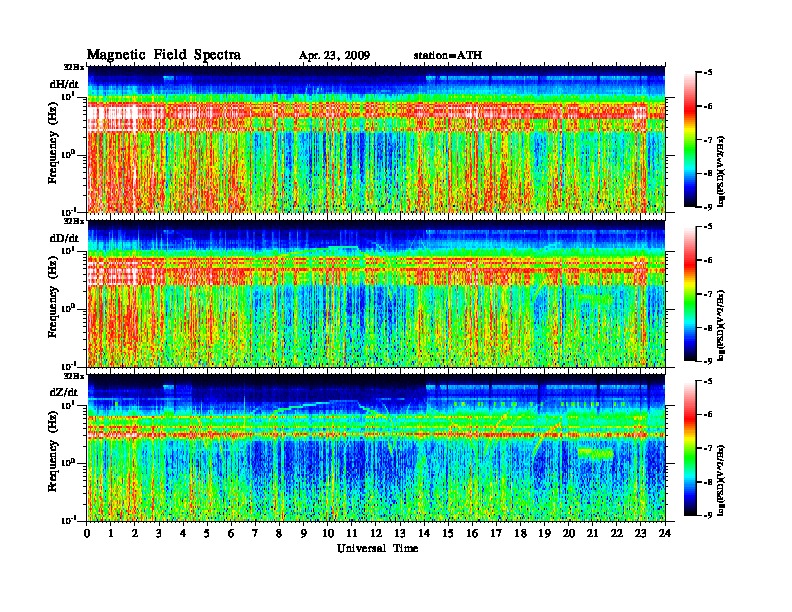
Task: Click the "14" tick on Universal Time axis
Action: (424, 533)
